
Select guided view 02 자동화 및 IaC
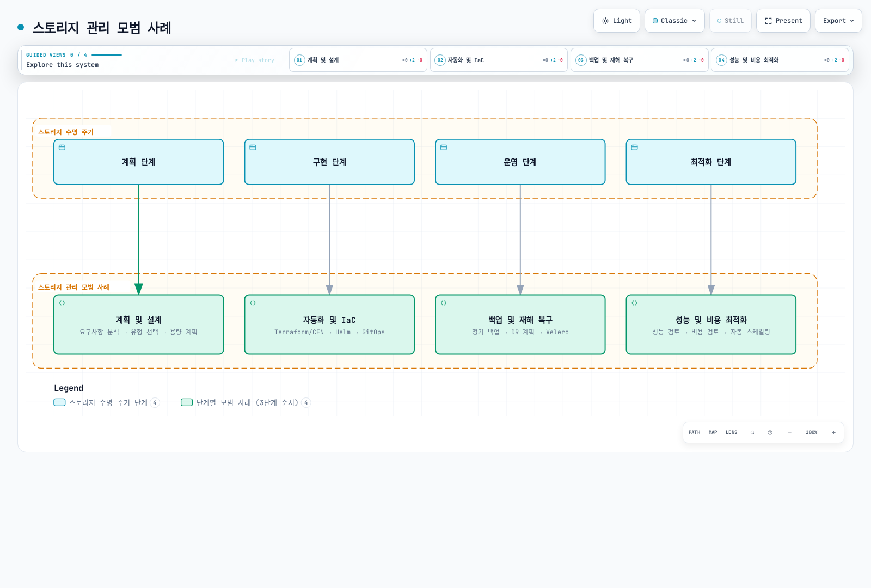click(499, 60)
